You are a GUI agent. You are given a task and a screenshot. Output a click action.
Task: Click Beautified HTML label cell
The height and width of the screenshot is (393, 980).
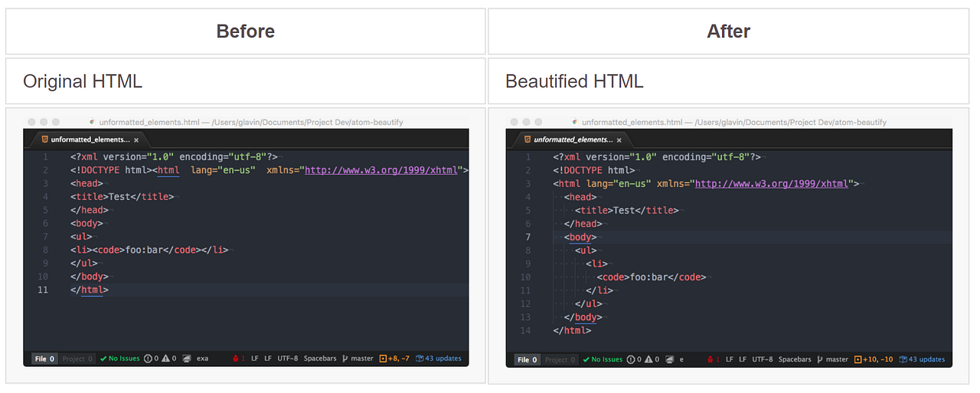pos(729,81)
